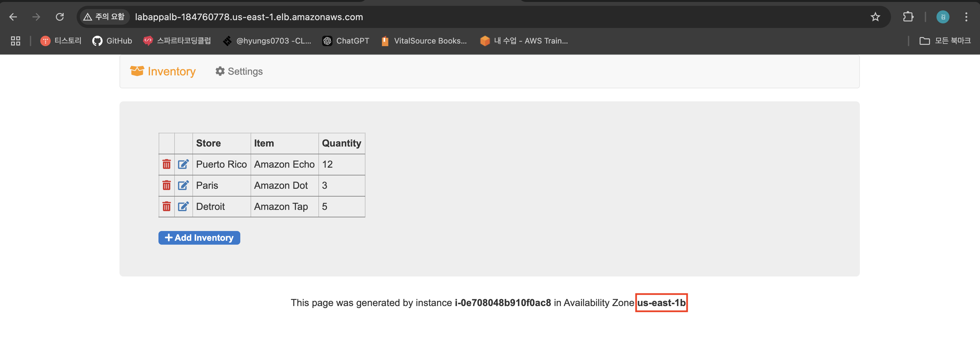Click the address bar URL
980x347 pixels.
tap(249, 17)
